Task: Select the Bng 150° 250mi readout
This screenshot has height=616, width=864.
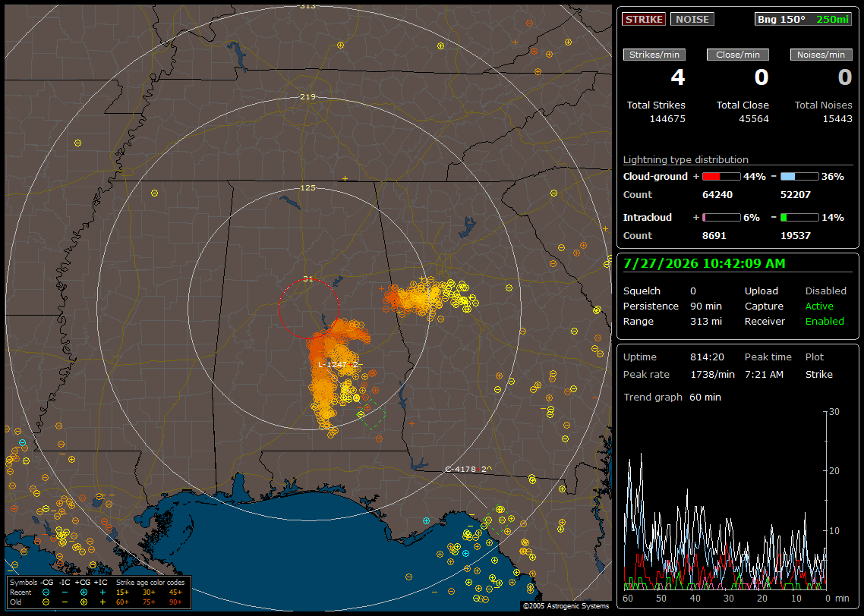Action: coord(803,19)
